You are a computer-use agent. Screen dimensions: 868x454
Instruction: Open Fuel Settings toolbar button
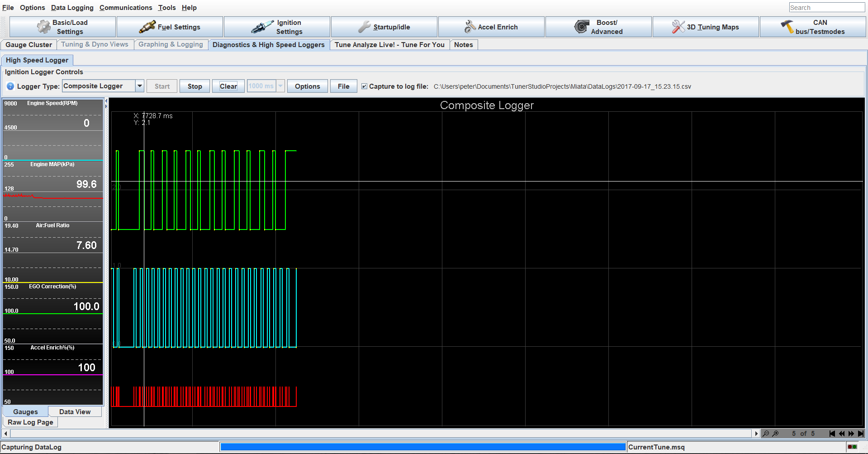click(x=170, y=27)
